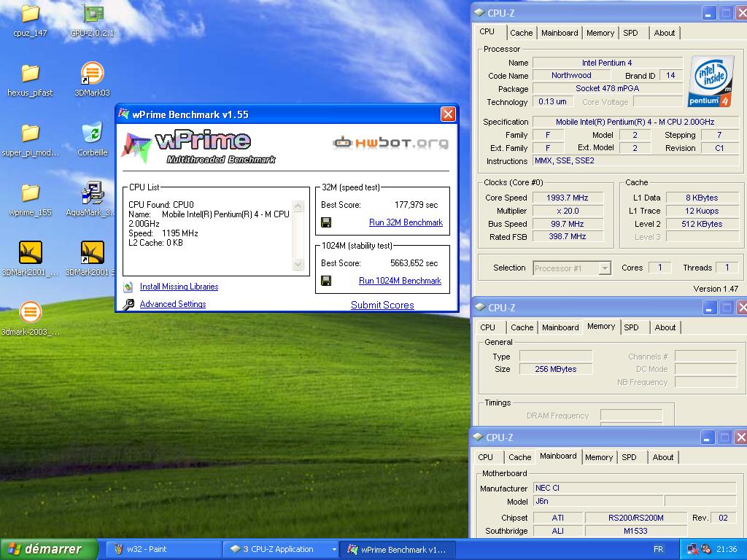The width and height of the screenshot is (747, 560).
Task: Click the 21:36 taskbar clock
Action: [x=726, y=550]
